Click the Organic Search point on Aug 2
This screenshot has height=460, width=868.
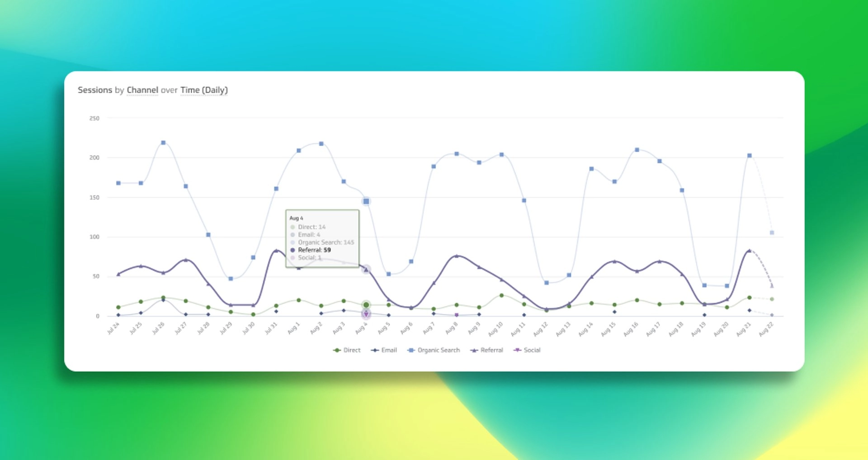[321, 144]
